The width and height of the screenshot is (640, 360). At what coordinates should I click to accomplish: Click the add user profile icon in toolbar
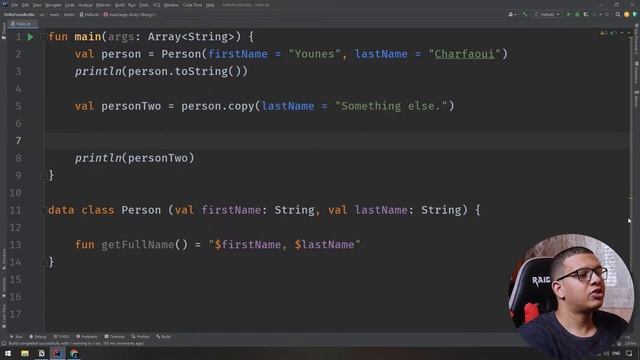click(512, 14)
